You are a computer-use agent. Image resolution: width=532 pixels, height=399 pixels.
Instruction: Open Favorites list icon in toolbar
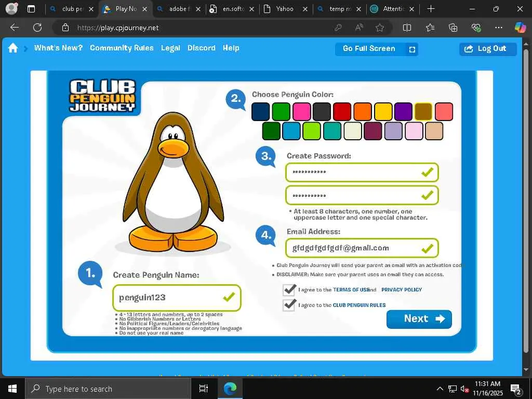tap(430, 28)
